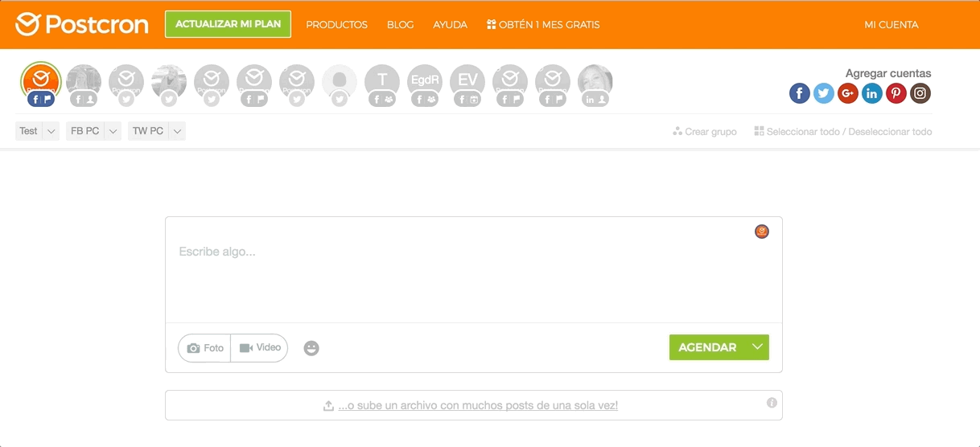Expand the Agendar button dropdown arrow
The width and height of the screenshot is (980, 447).
[757, 347]
